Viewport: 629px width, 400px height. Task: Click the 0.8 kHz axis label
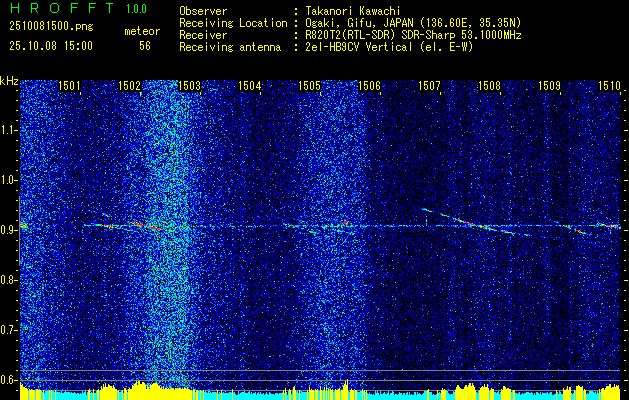click(x=8, y=280)
